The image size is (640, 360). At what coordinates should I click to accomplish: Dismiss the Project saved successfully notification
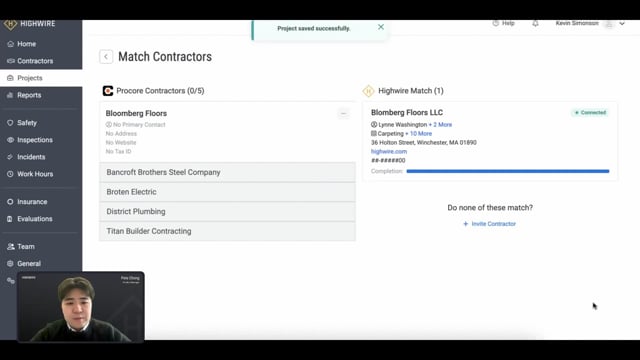click(381, 27)
